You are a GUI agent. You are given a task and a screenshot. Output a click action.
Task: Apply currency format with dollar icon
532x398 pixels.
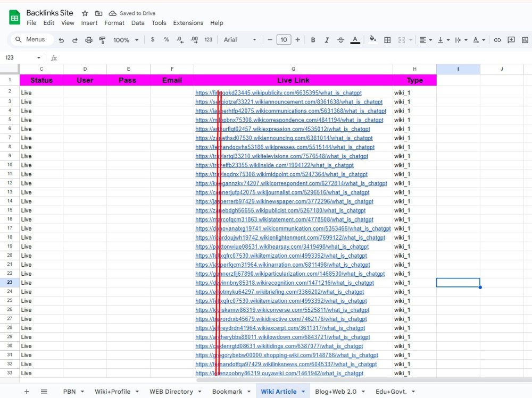[153, 40]
